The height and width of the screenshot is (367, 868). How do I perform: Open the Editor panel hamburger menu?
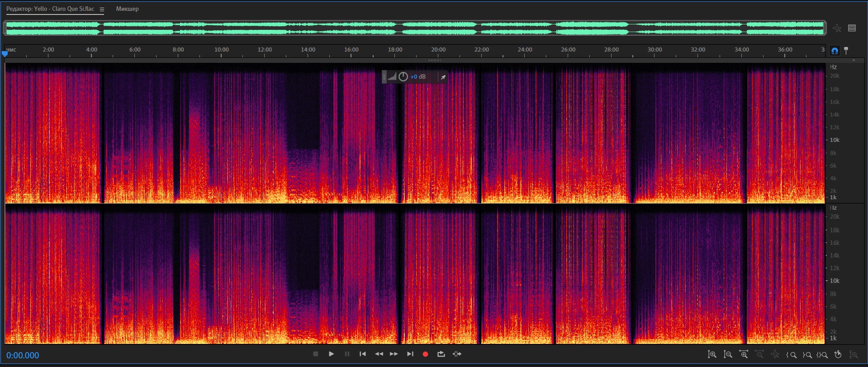click(102, 9)
